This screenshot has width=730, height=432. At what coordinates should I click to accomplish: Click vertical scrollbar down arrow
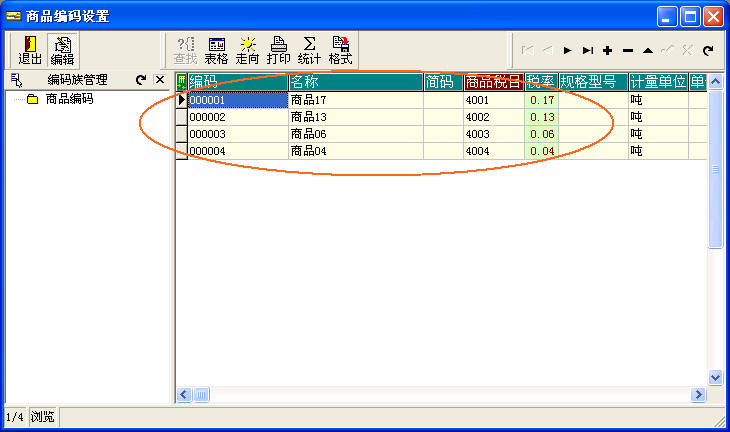[x=716, y=377]
